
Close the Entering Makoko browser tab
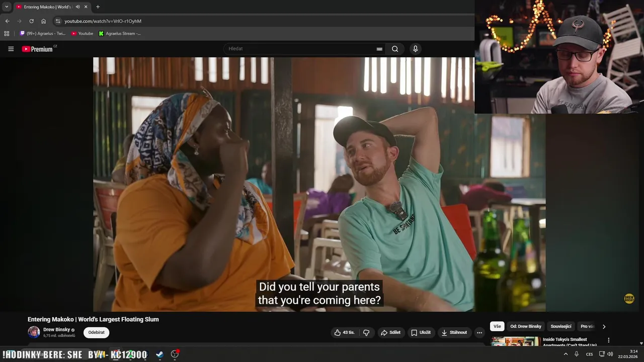tap(86, 7)
